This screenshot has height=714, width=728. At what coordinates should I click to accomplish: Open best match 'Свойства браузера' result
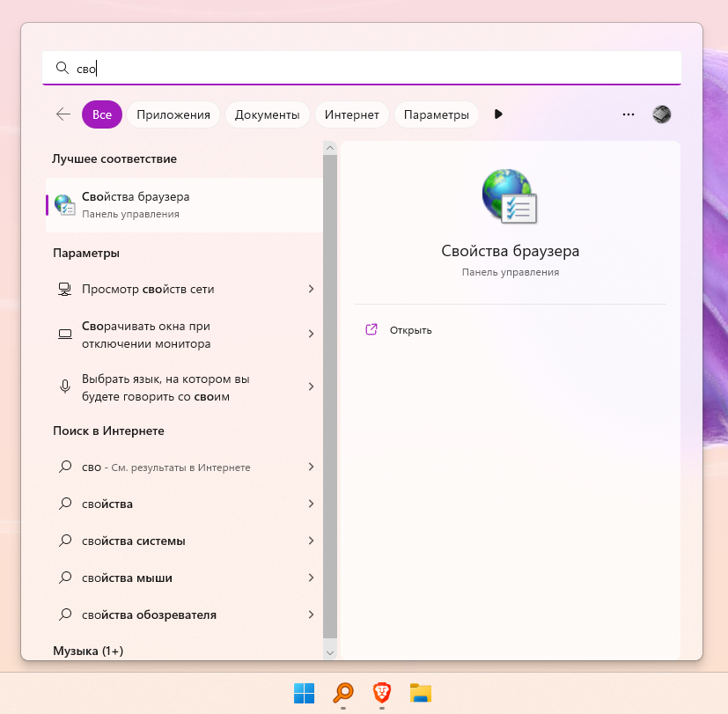[x=184, y=205]
